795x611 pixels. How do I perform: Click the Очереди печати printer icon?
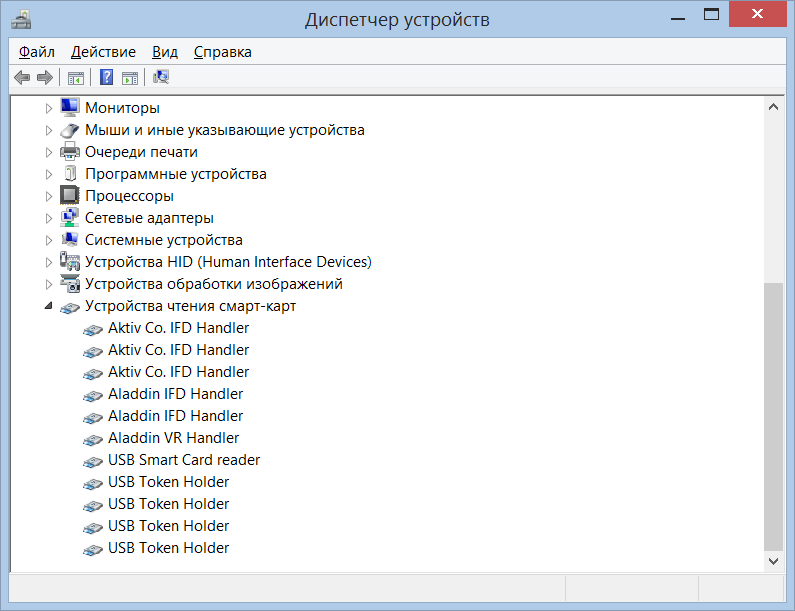[69, 152]
